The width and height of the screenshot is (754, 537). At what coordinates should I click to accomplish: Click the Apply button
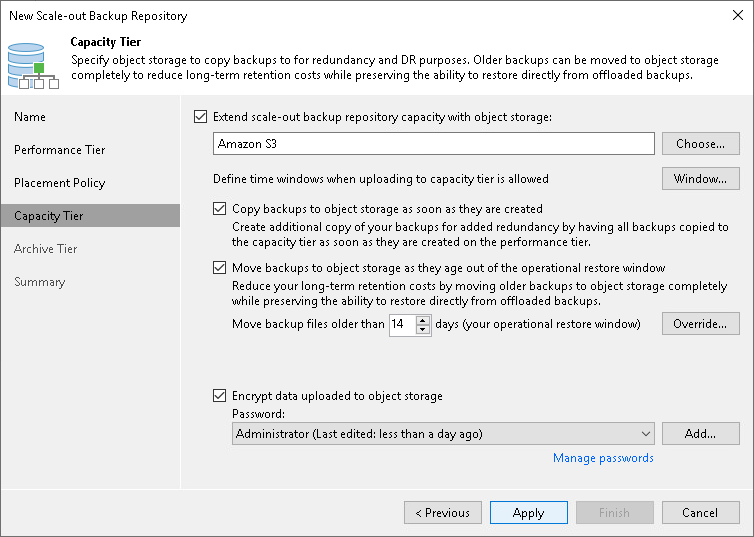click(529, 512)
